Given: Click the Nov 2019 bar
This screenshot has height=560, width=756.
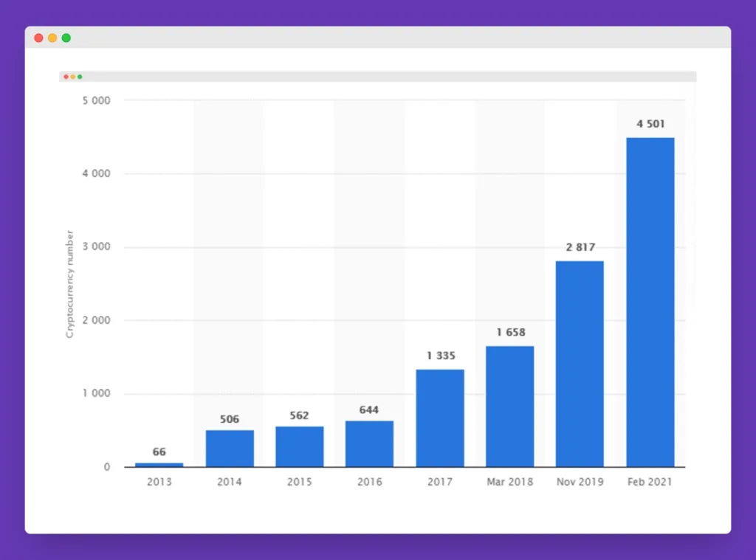Looking at the screenshot, I should [580, 362].
